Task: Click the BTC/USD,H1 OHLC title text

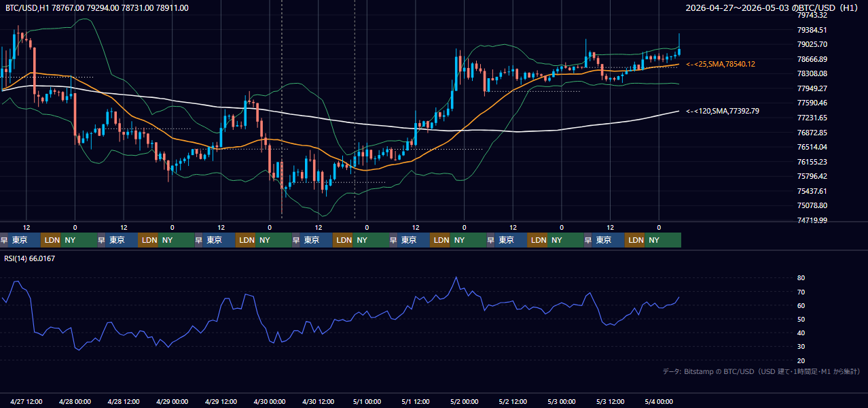Action: click(x=97, y=8)
